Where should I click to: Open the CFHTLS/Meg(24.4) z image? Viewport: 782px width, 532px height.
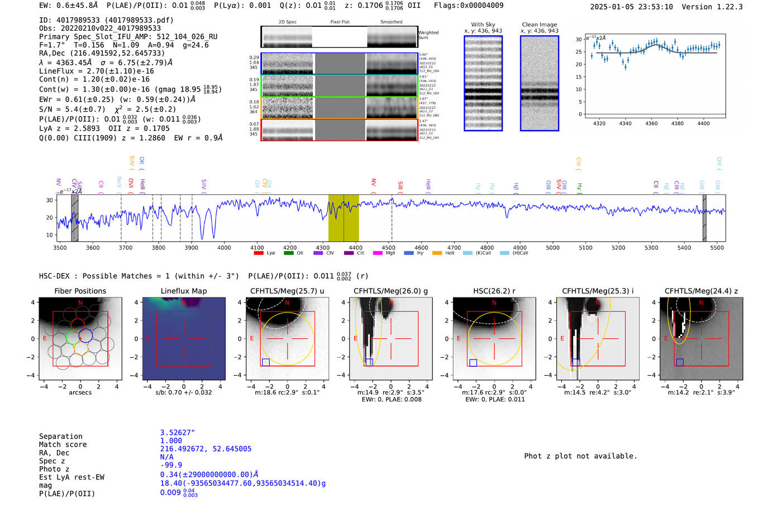click(x=701, y=339)
